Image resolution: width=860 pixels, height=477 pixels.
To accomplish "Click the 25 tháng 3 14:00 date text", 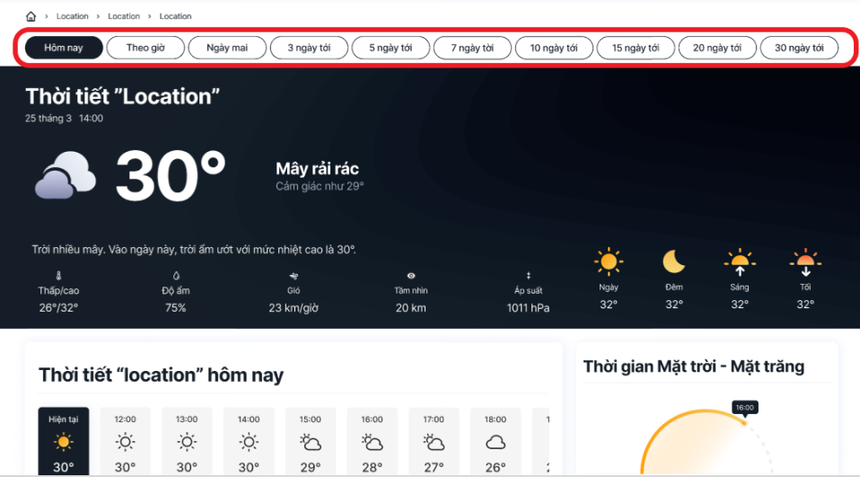I will click(64, 118).
